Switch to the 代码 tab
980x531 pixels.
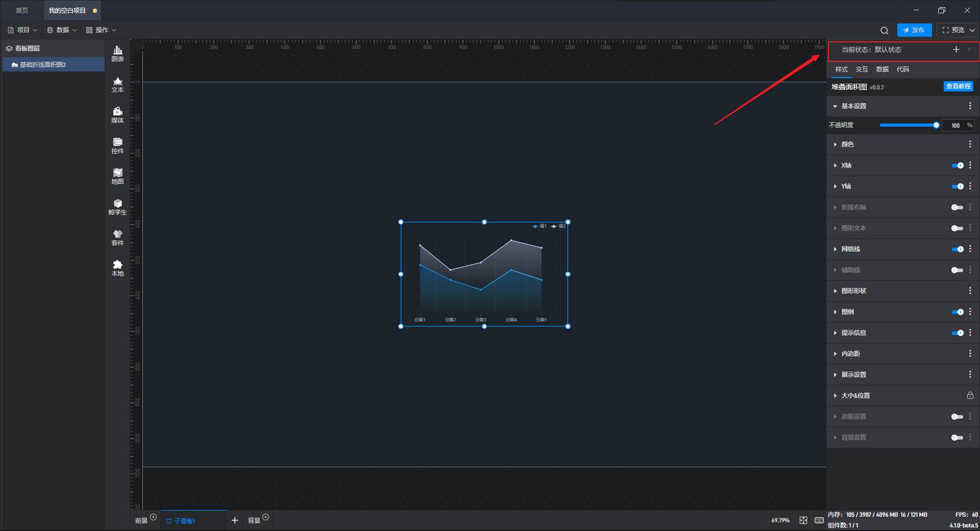(x=902, y=69)
